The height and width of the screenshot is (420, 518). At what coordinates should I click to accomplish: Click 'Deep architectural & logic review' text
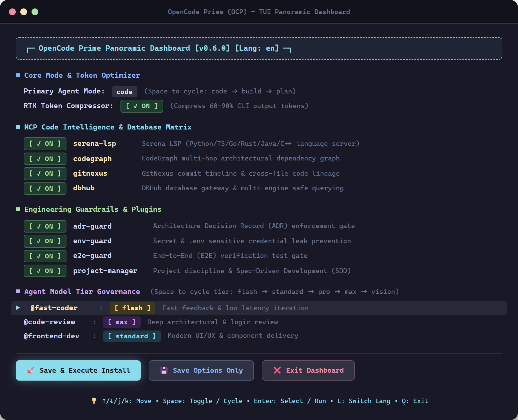(x=213, y=322)
